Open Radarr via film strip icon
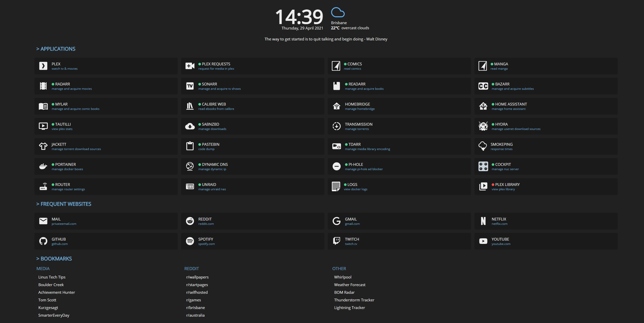This screenshot has height=323, width=644. tap(43, 86)
